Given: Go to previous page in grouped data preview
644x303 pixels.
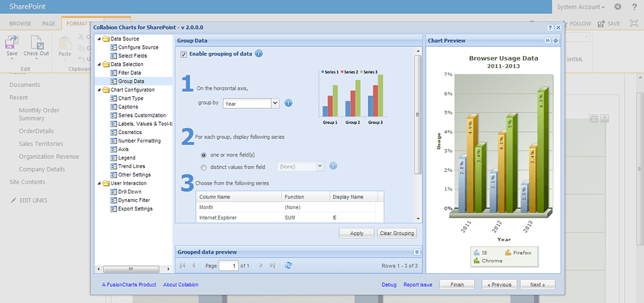Looking at the screenshot, I should tap(193, 266).
